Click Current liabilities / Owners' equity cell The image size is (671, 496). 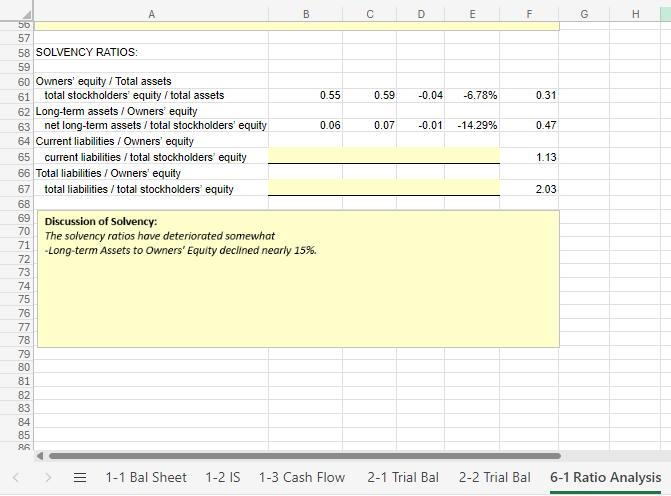[x=151, y=141]
